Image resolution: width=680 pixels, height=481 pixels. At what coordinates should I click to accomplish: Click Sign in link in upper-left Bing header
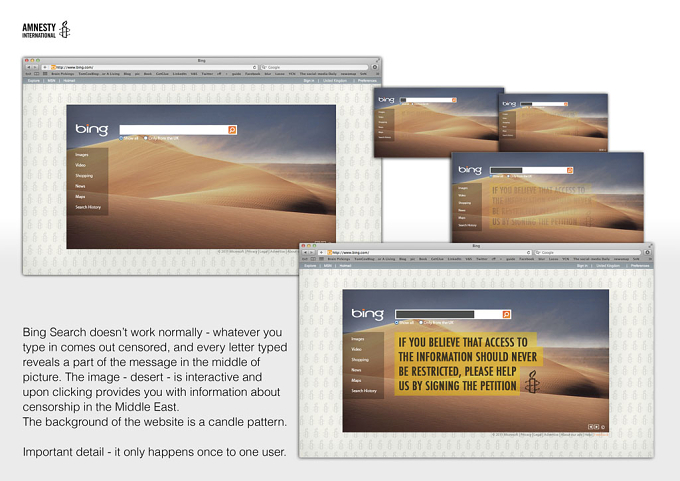[x=308, y=81]
